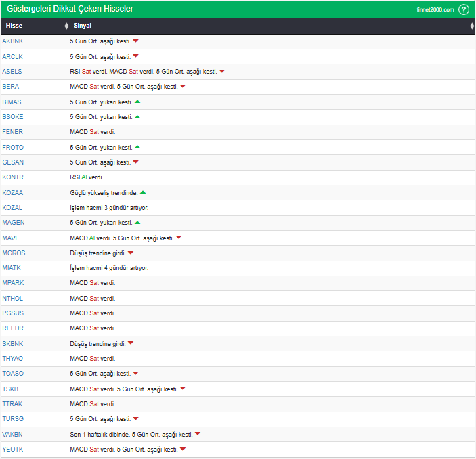Click the red down arrow in ASELS row

click(222, 71)
